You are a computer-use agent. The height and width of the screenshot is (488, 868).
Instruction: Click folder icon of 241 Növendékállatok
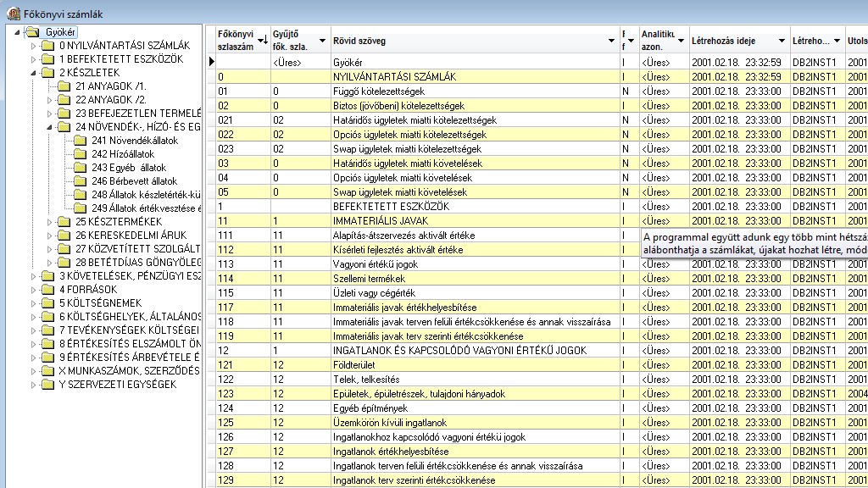pos(81,141)
